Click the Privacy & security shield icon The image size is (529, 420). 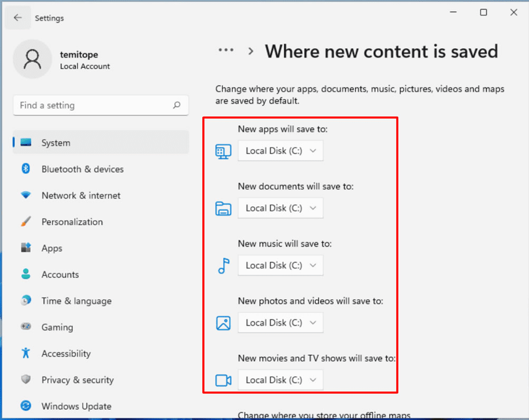[x=26, y=380]
